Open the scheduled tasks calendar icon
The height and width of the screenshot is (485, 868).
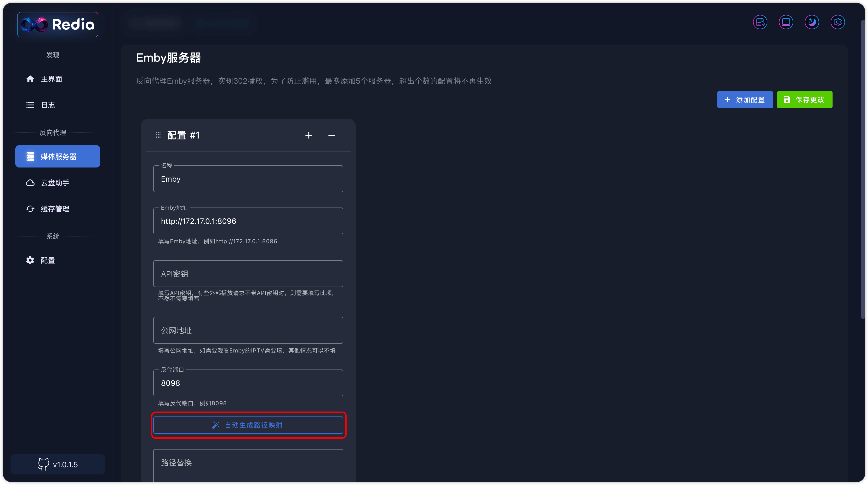[x=760, y=22]
